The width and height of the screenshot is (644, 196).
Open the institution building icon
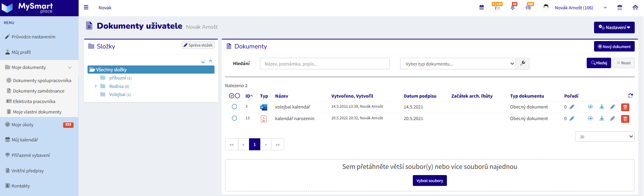[x=620, y=7]
